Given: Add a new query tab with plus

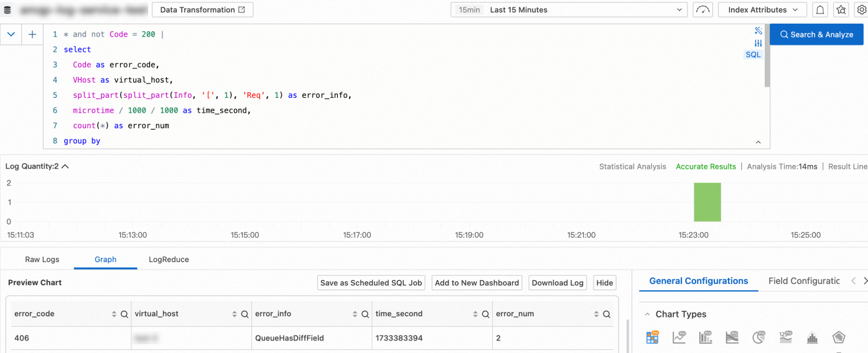Looking at the screenshot, I should (x=32, y=35).
